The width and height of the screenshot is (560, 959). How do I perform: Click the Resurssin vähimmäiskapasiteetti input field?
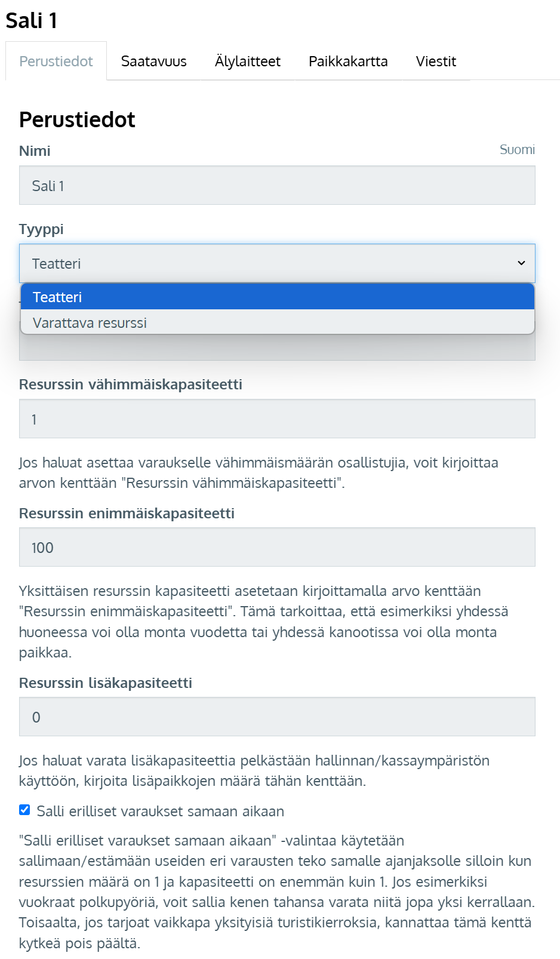pyautogui.click(x=277, y=419)
